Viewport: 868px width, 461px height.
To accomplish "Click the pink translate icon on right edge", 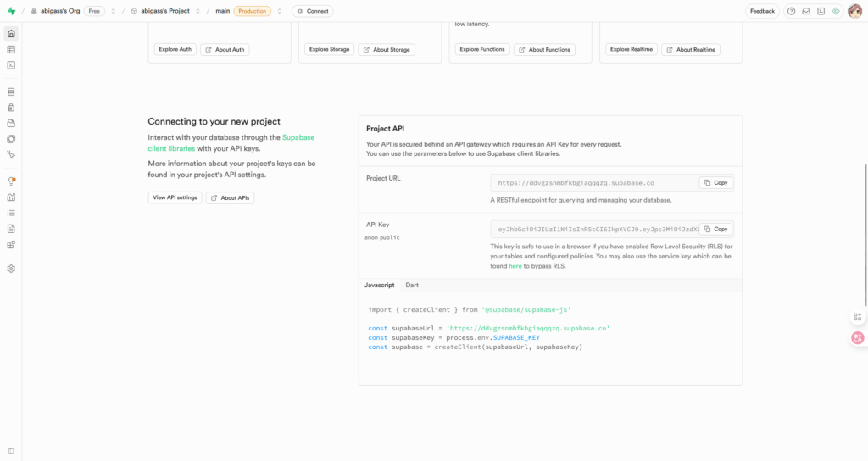I will coord(858,337).
